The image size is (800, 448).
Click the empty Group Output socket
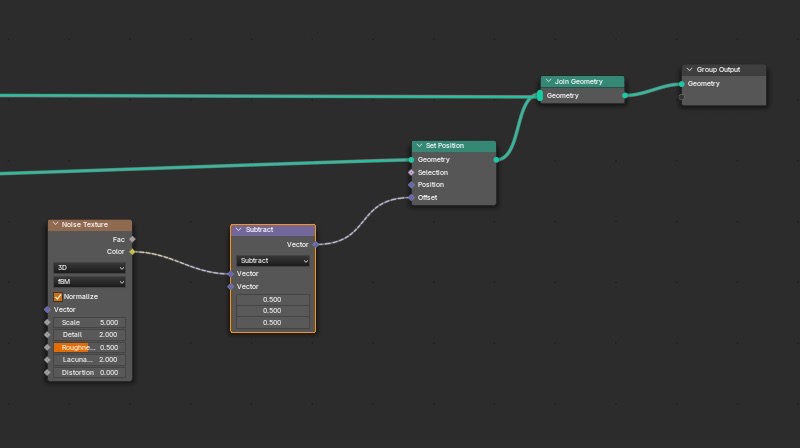(x=682, y=97)
